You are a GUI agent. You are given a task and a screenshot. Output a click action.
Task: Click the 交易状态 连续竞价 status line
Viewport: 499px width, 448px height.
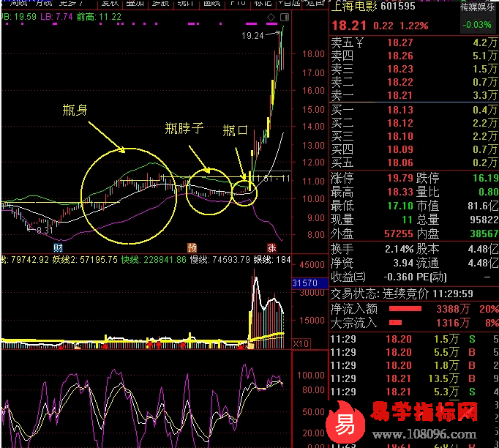pos(402,294)
